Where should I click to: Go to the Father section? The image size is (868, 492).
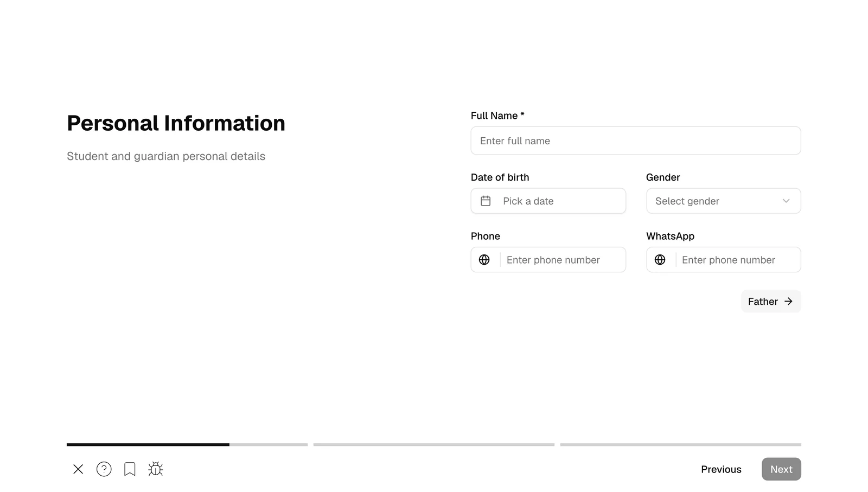tap(771, 302)
